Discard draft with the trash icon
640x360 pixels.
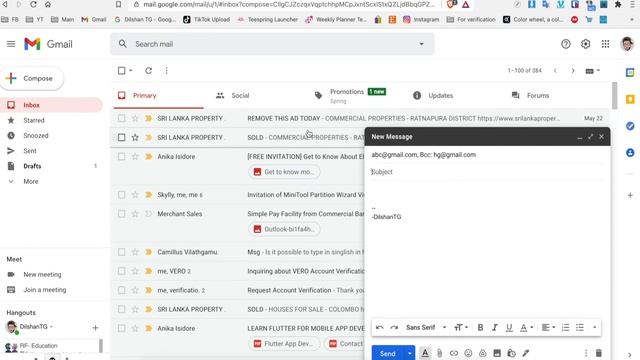(x=599, y=353)
